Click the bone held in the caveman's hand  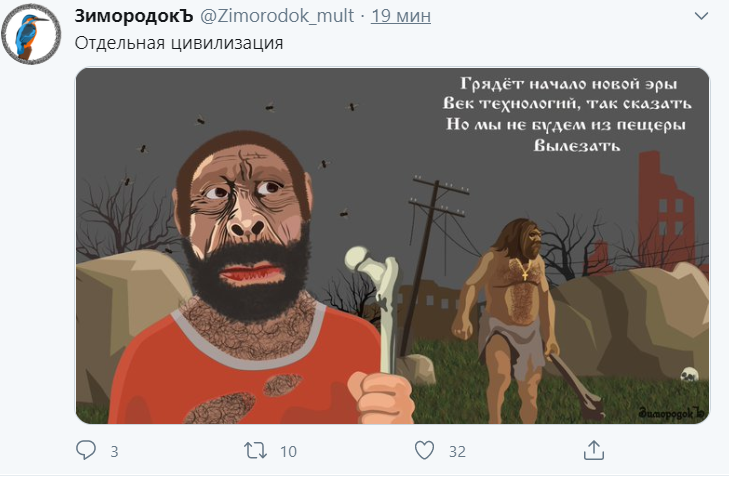coord(378,300)
